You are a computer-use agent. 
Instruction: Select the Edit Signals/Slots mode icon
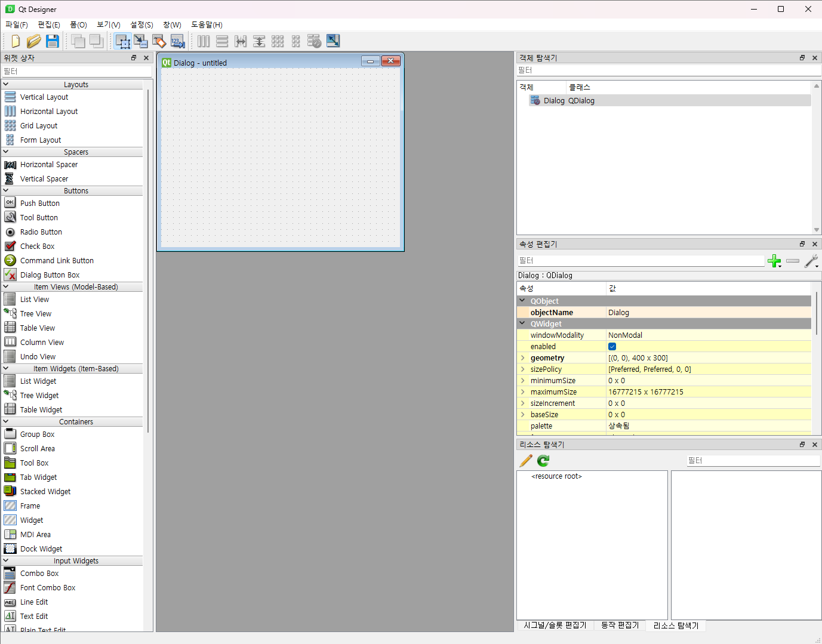click(x=141, y=41)
